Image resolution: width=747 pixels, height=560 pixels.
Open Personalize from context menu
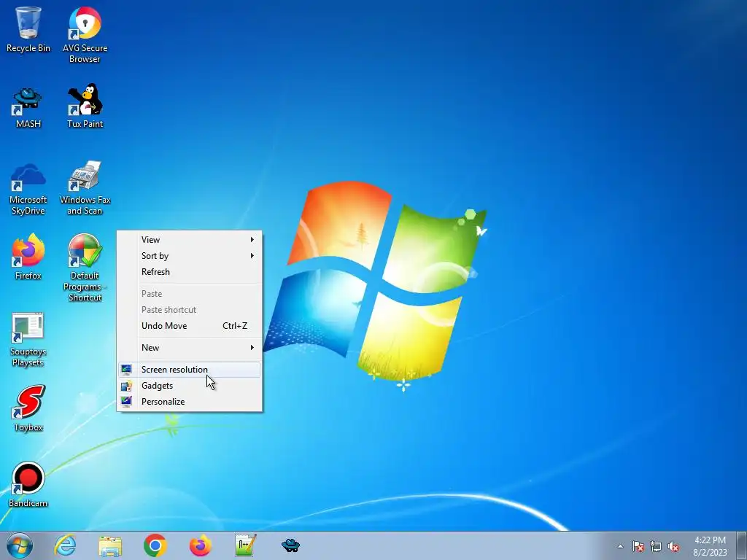coord(190,402)
